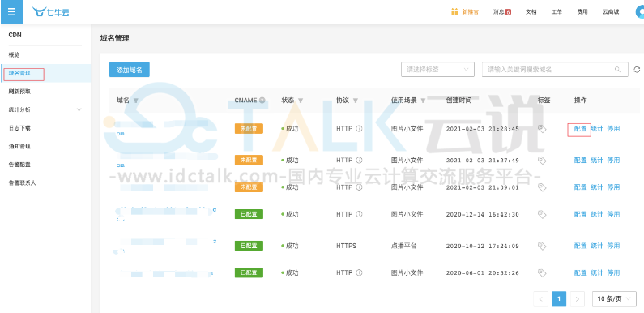Image resolution: width=644 pixels, height=313 pixels.
Task: Click HTTP info icon in 21:28:45 row
Action: [x=359, y=129]
